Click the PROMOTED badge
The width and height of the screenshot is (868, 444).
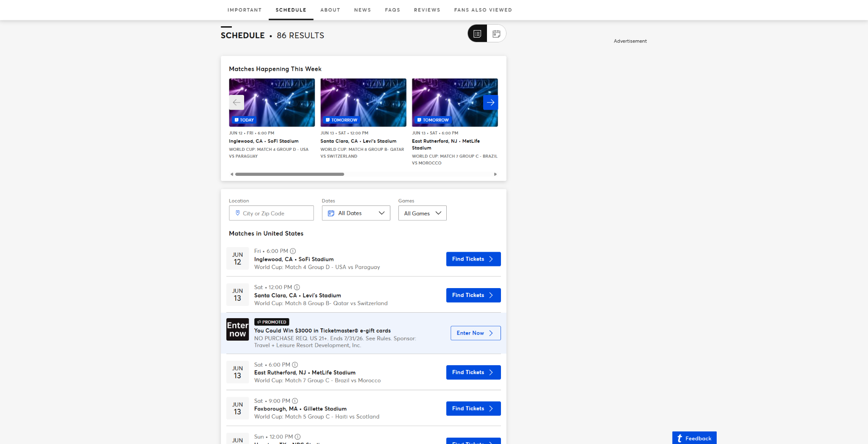pyautogui.click(x=272, y=322)
